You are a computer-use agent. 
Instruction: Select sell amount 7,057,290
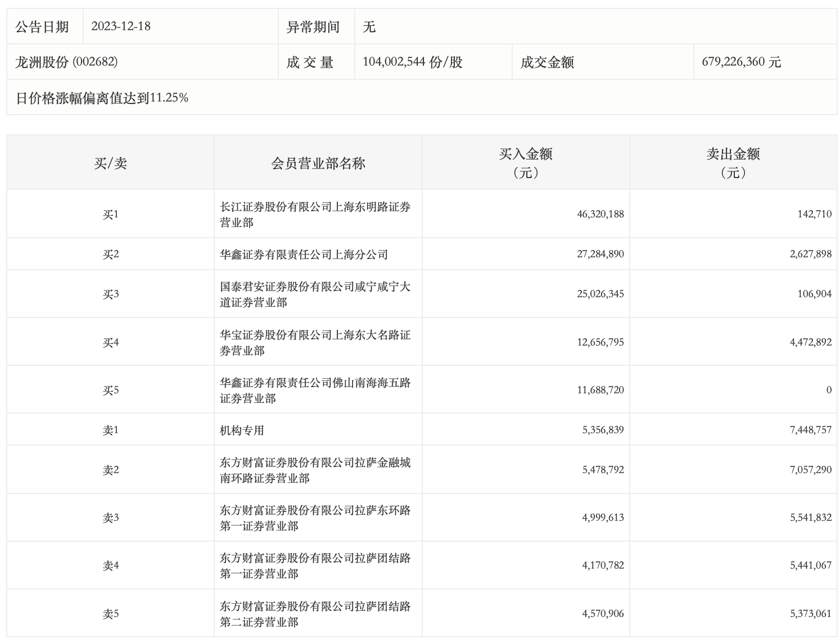(810, 470)
